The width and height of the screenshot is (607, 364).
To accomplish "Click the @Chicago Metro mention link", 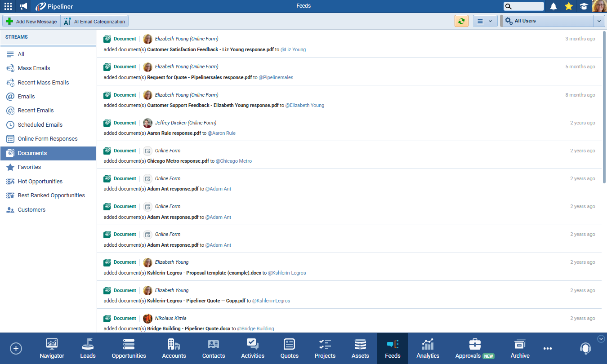I will point(234,161).
